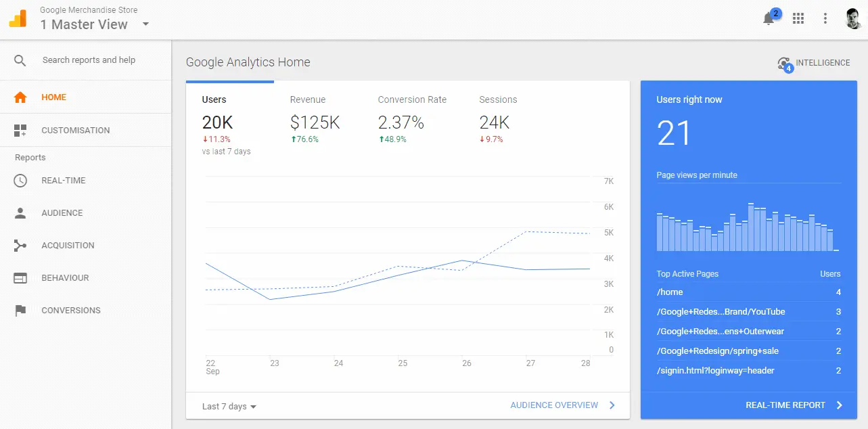Image resolution: width=868 pixels, height=429 pixels.
Task: Open the Acquisition report icon
Action: click(20, 245)
